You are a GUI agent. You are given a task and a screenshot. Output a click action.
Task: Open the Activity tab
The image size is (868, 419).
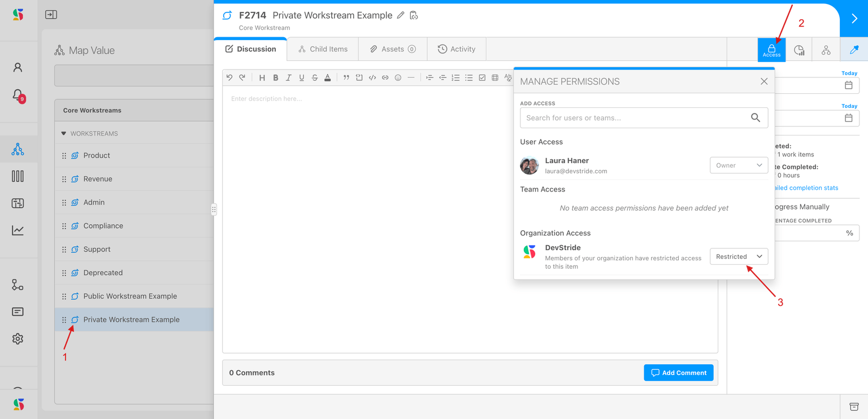point(457,49)
